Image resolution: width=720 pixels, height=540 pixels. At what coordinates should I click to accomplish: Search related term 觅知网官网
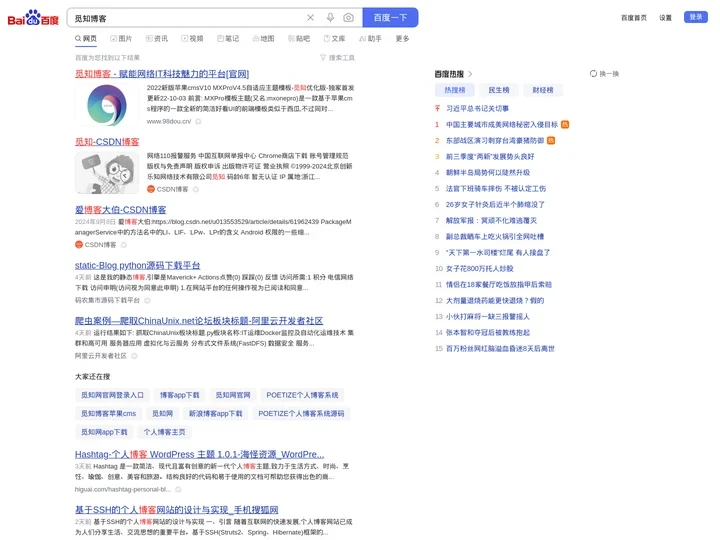233,395
